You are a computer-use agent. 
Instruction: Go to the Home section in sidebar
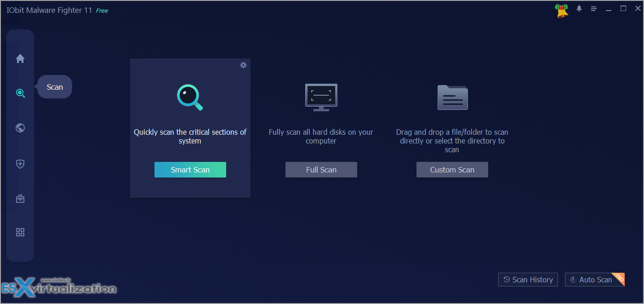tap(20, 59)
